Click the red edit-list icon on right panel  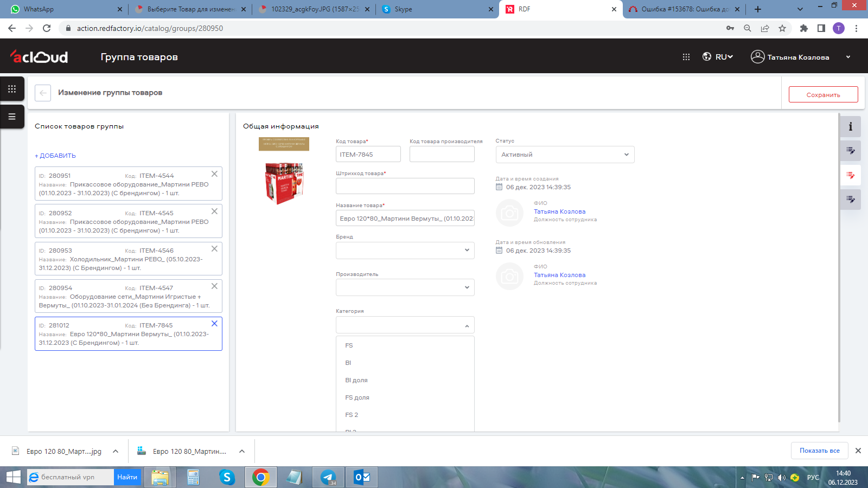click(851, 175)
